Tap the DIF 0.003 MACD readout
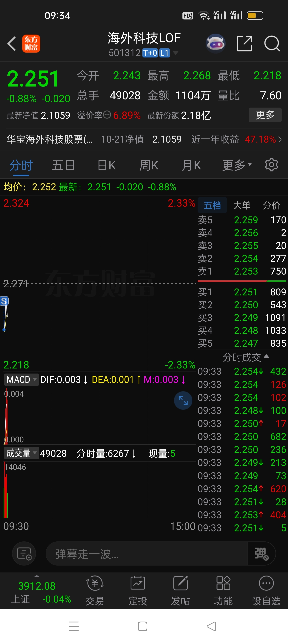 pos(64,379)
